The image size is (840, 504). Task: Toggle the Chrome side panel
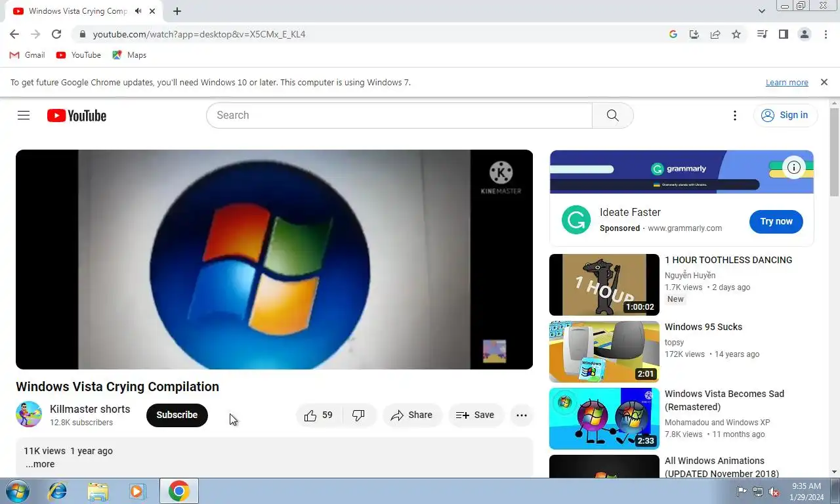tap(783, 34)
